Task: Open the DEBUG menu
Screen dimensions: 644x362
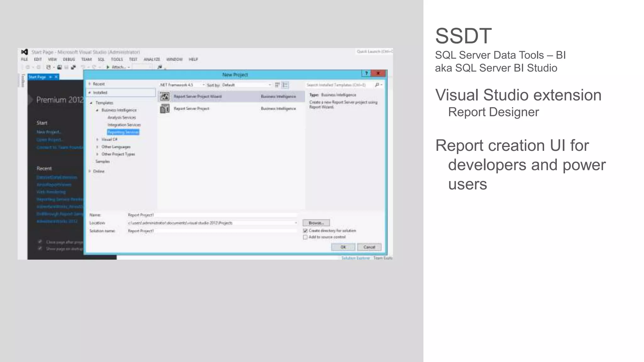Action: pos(69,59)
